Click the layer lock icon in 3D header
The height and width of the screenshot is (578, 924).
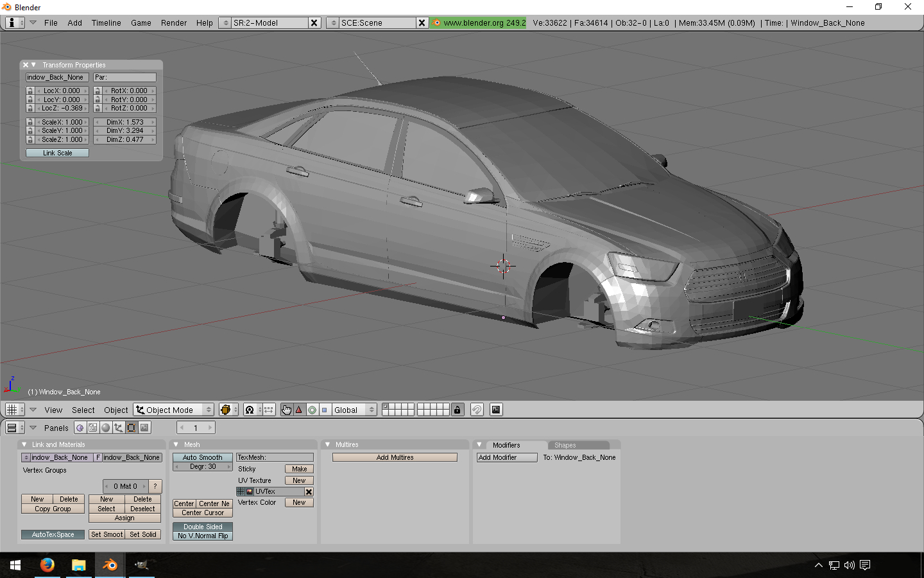tap(458, 410)
